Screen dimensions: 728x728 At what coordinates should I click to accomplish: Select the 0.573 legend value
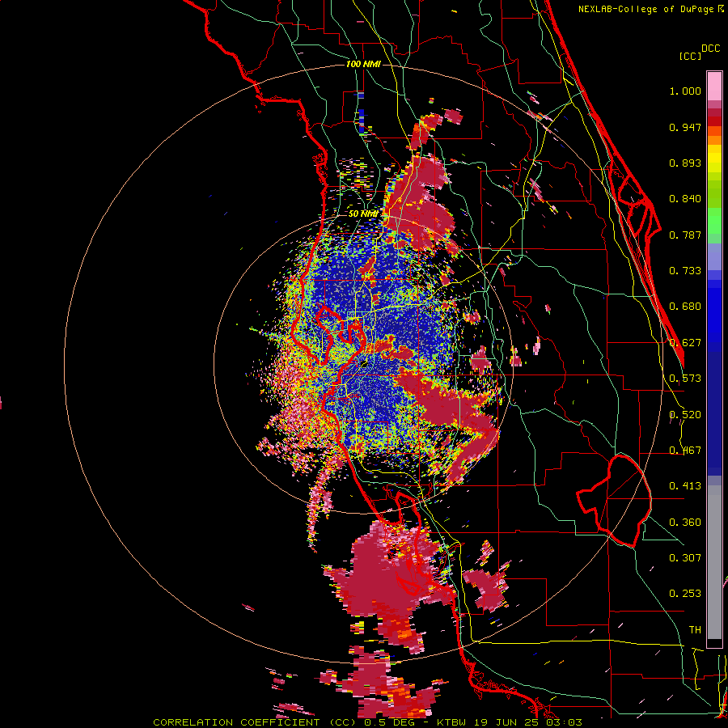[685, 379]
